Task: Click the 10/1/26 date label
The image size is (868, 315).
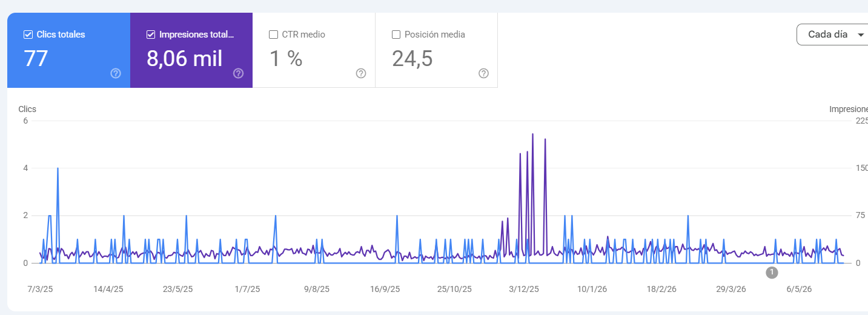Action: tap(592, 289)
